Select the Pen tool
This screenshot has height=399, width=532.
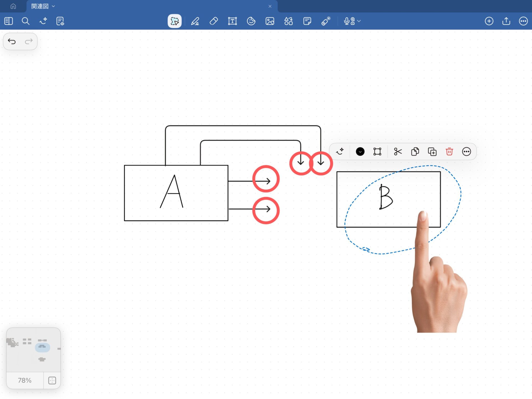pyautogui.click(x=195, y=21)
